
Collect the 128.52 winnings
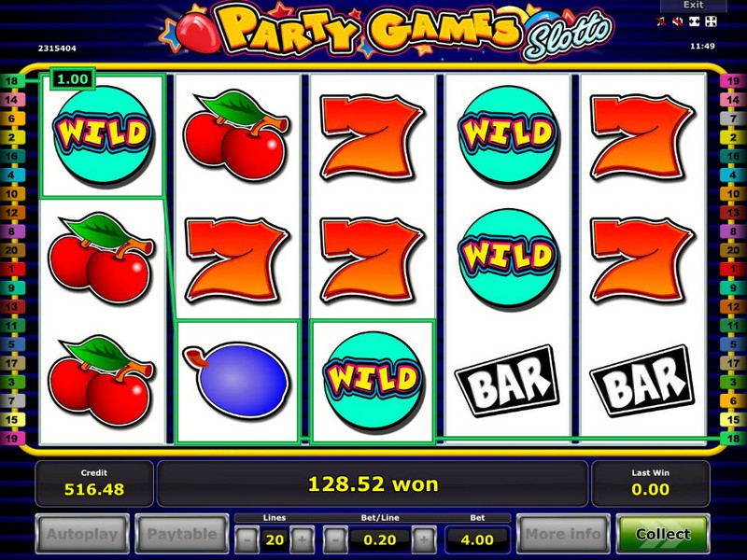pyautogui.click(x=663, y=534)
